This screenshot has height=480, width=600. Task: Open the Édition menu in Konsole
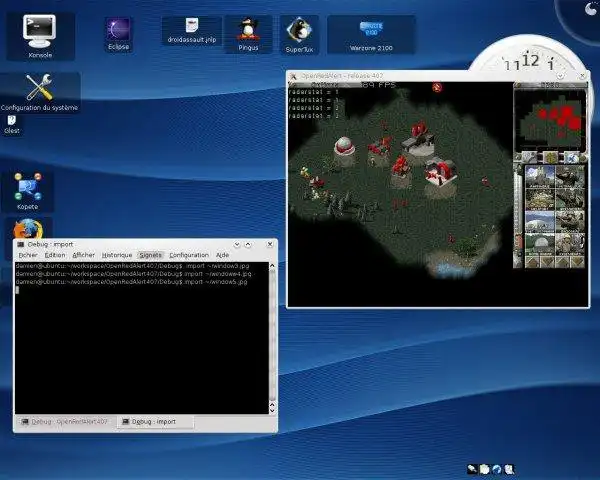click(x=55, y=255)
